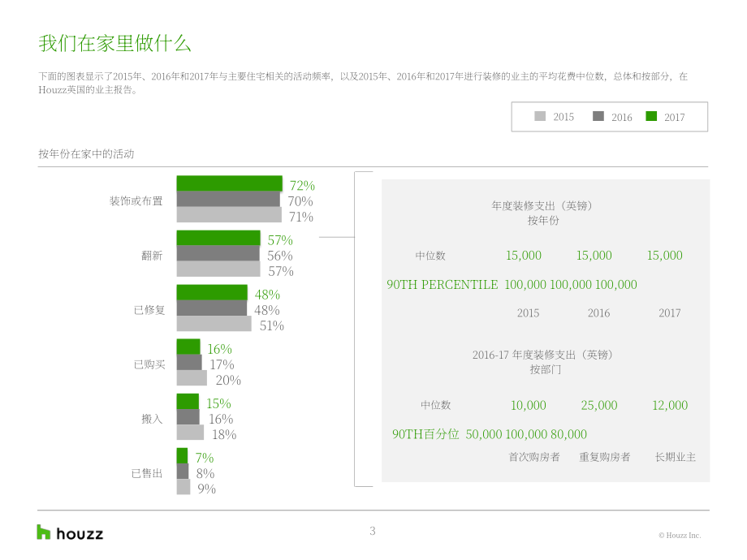This screenshot has height=560, width=747.
Task: Click the 2016-17 年度装修支出 heading
Action: pos(543,355)
